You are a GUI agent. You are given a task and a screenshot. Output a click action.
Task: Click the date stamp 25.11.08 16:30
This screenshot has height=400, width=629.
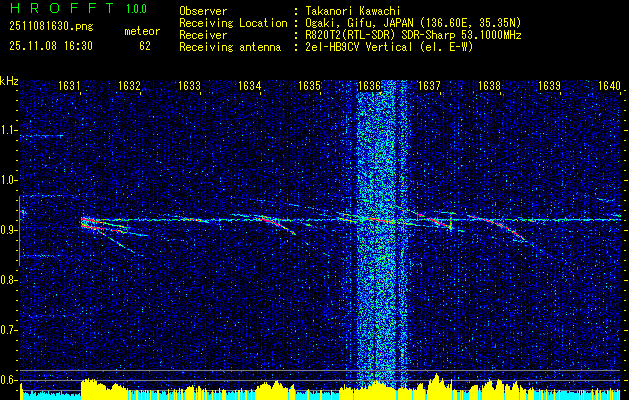(x=51, y=46)
